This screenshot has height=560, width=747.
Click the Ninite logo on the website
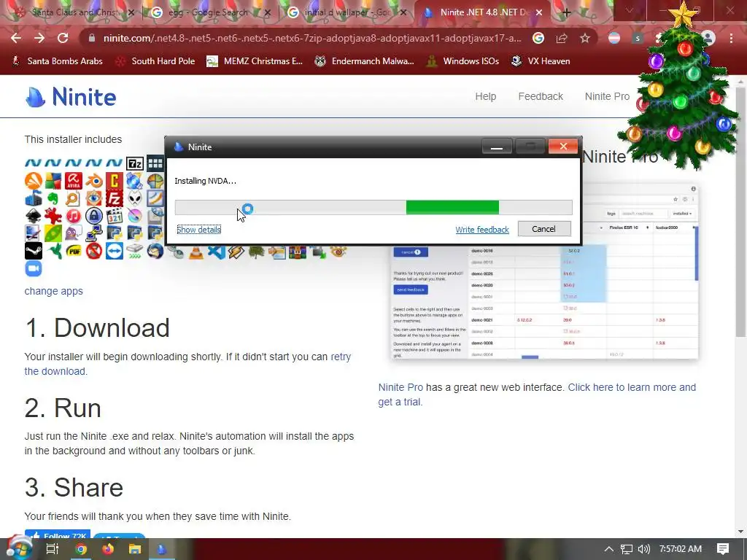pyautogui.click(x=71, y=97)
